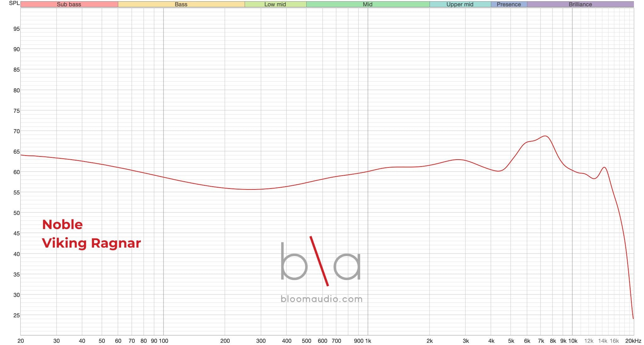The width and height of the screenshot is (644, 345).
Task: Select the Upper mid band label
Action: click(460, 4)
